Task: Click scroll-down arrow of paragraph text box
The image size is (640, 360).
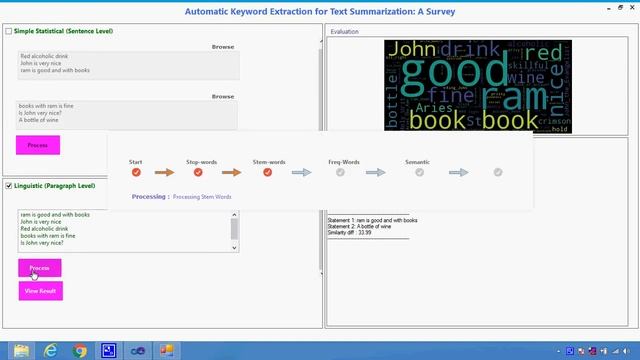Action: pos(234,248)
